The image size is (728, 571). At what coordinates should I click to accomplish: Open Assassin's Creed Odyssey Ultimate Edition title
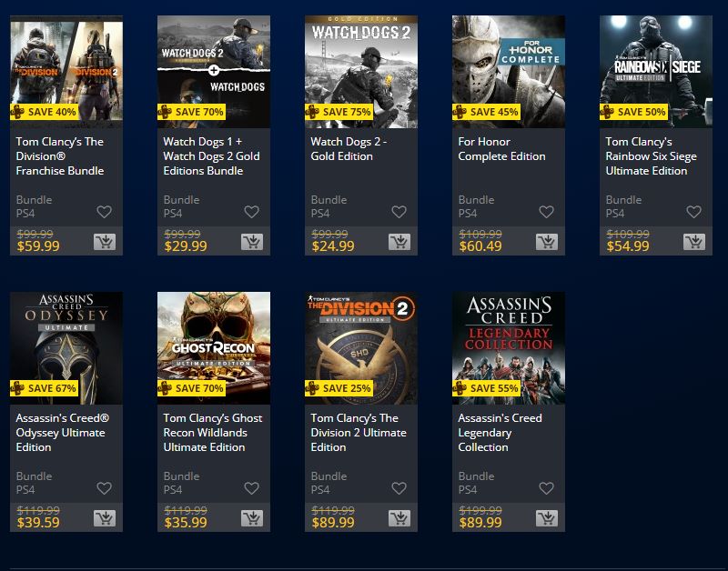coord(62,432)
